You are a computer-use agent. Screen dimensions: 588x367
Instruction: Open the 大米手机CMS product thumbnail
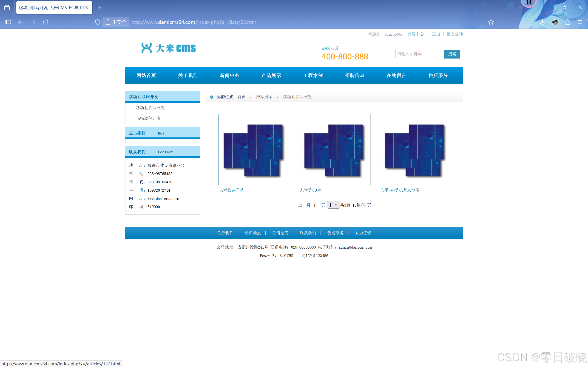click(x=335, y=149)
